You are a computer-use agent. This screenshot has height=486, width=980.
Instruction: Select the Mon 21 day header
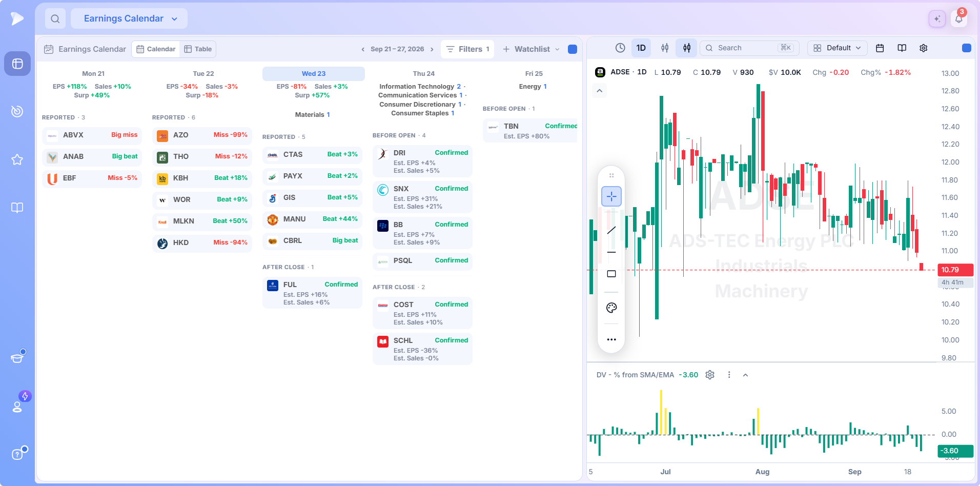[x=93, y=74]
